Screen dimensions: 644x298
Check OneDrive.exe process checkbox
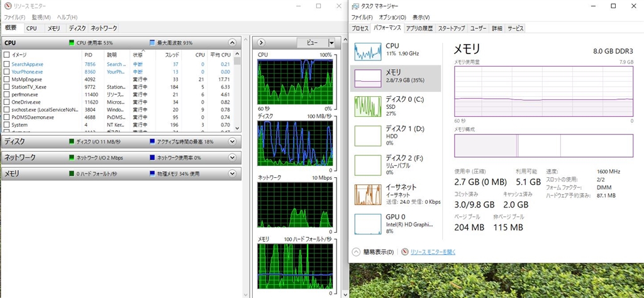point(6,102)
